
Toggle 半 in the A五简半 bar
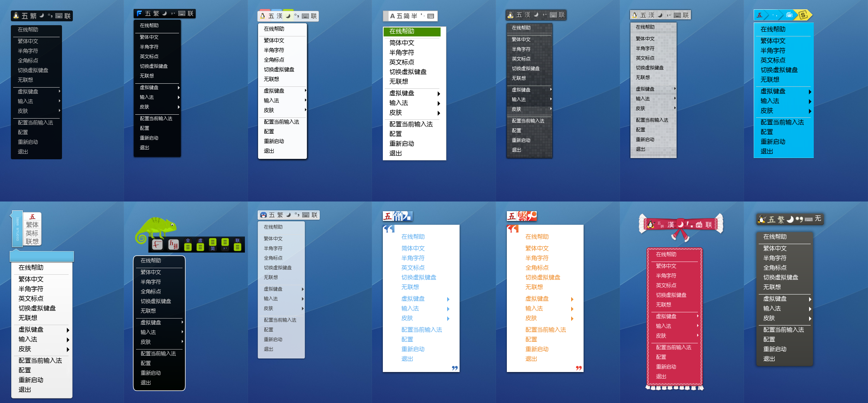[x=414, y=16]
